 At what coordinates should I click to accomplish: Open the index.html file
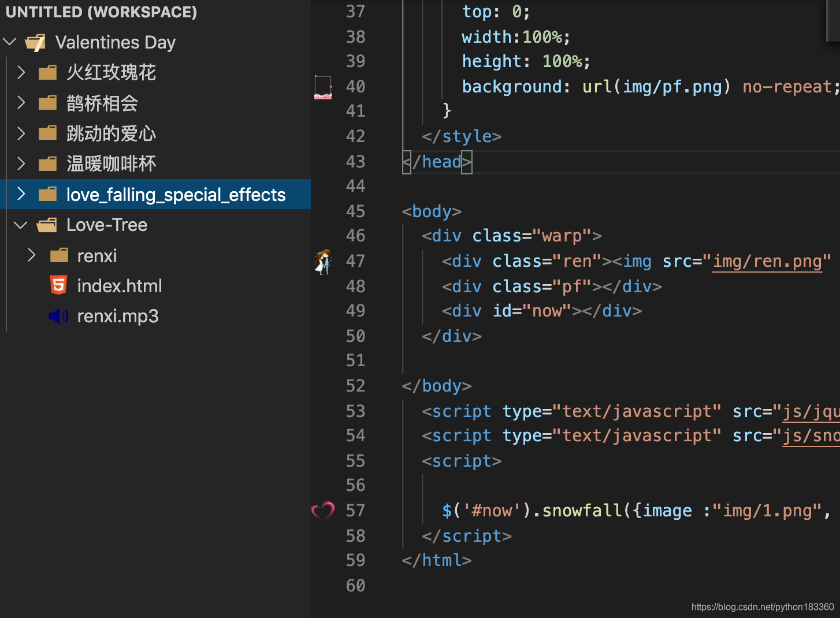(120, 286)
